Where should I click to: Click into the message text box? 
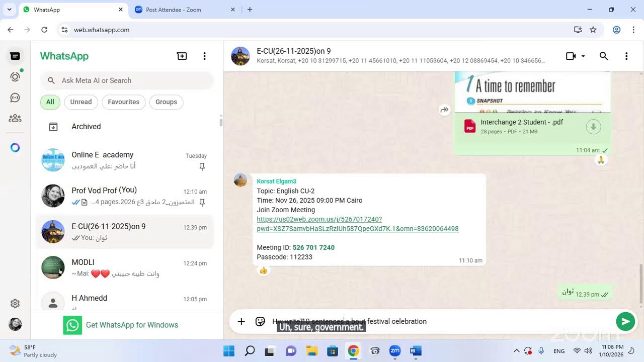[440, 322]
